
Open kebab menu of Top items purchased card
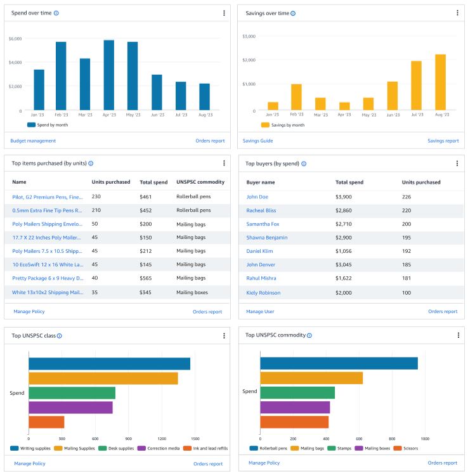point(224,163)
